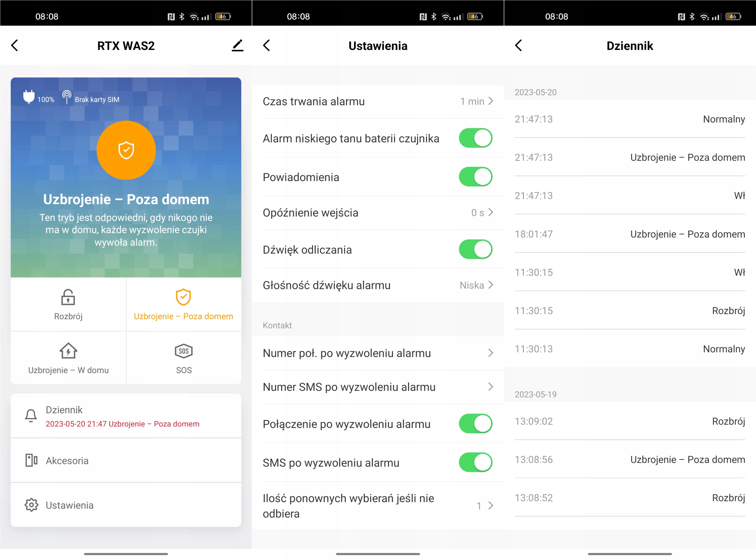Open Dziennik entry showing latest log
The width and height of the screenshot is (756, 560).
126,416
